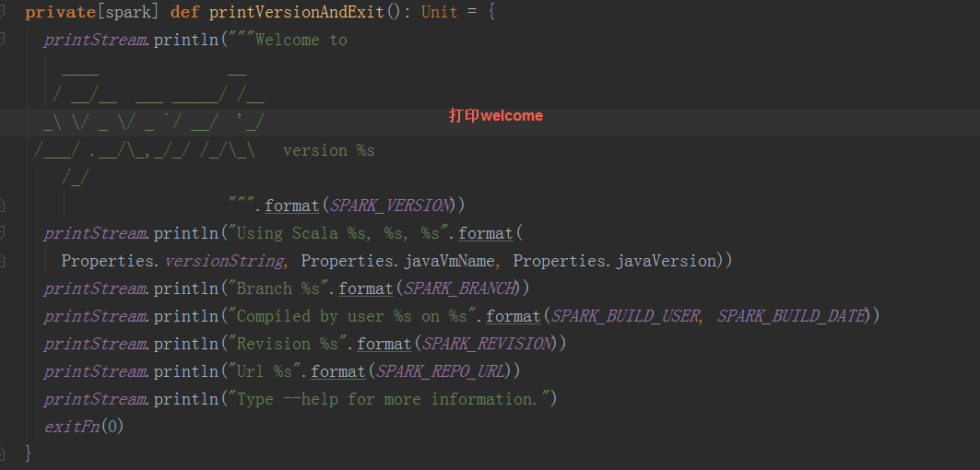Click printStream on the Welcome to line

pyautogui.click(x=95, y=40)
